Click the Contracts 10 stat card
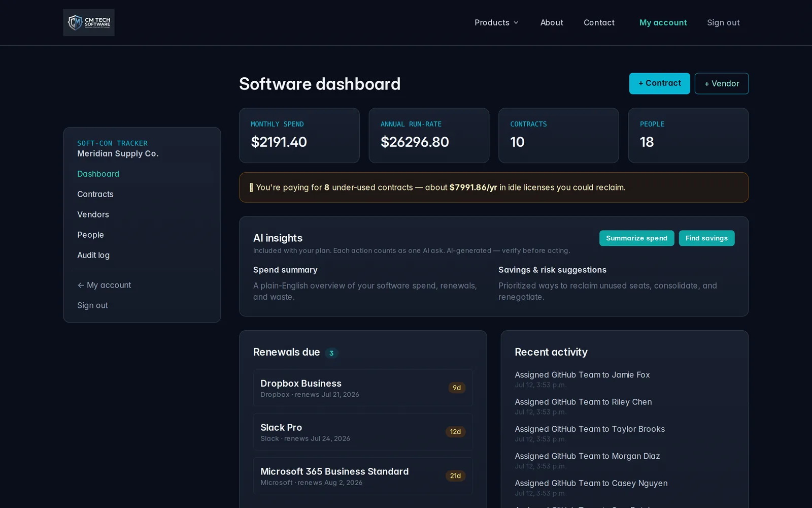 pyautogui.click(x=559, y=135)
